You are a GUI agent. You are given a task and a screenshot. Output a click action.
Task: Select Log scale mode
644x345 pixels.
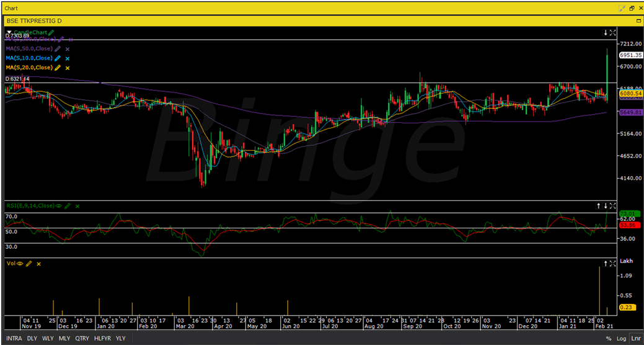[621, 338]
